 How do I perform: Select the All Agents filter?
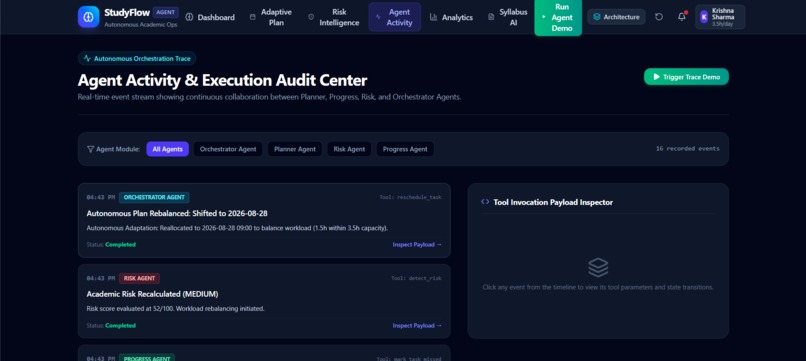coord(168,149)
